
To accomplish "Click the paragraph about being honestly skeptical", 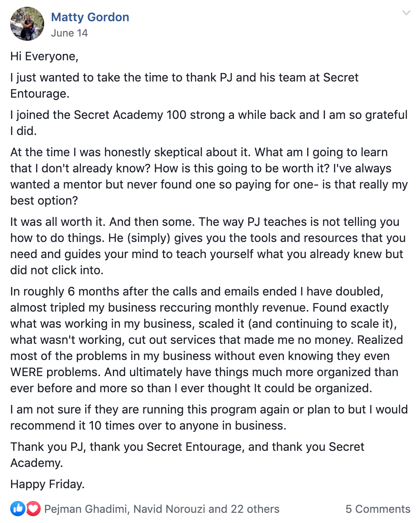I will click(x=209, y=177).
